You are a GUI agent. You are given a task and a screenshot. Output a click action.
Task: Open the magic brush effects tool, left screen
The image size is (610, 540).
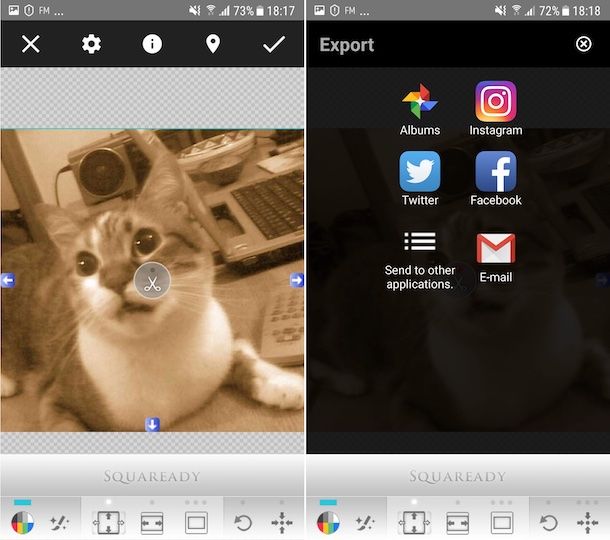60,522
